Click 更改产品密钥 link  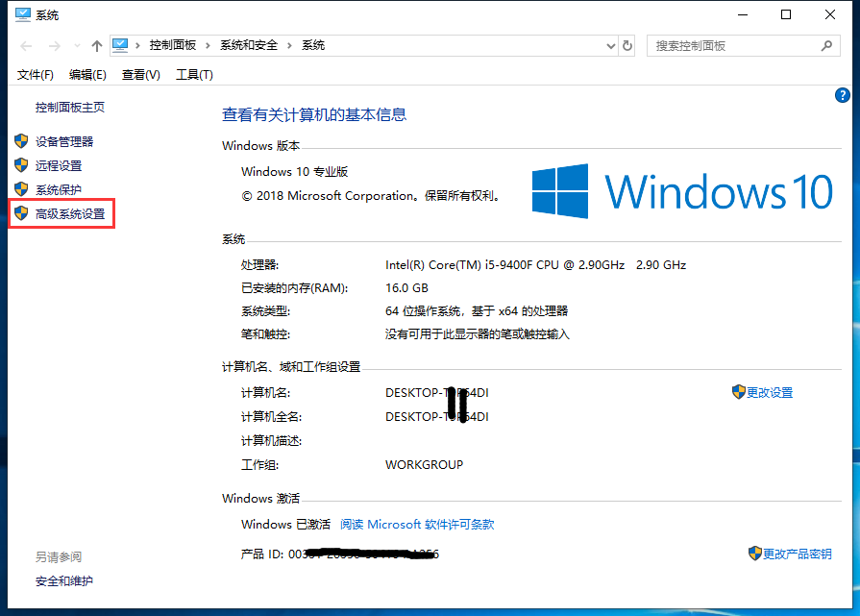tap(797, 554)
